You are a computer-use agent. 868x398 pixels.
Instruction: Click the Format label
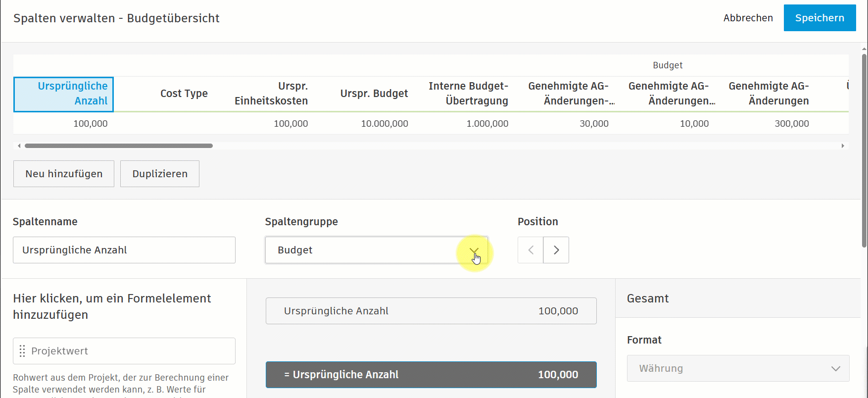pyautogui.click(x=644, y=340)
